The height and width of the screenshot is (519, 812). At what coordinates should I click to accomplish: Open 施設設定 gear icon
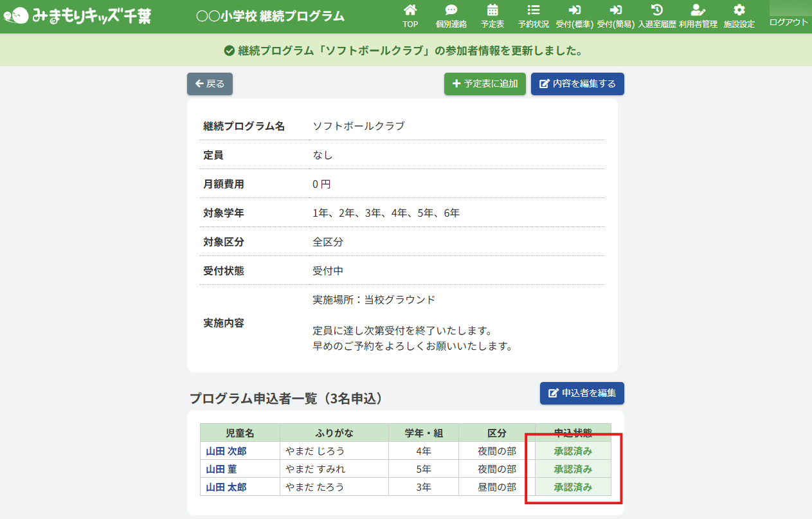pos(739,11)
